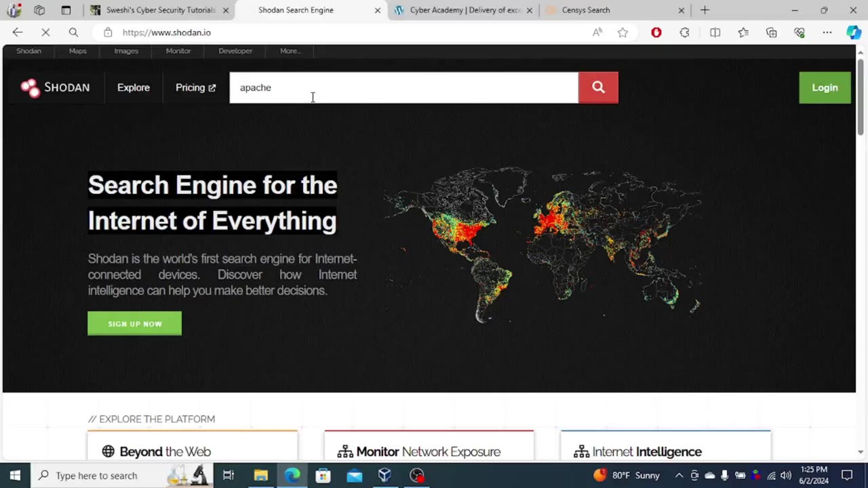Open the Pricing external link

[195, 87]
